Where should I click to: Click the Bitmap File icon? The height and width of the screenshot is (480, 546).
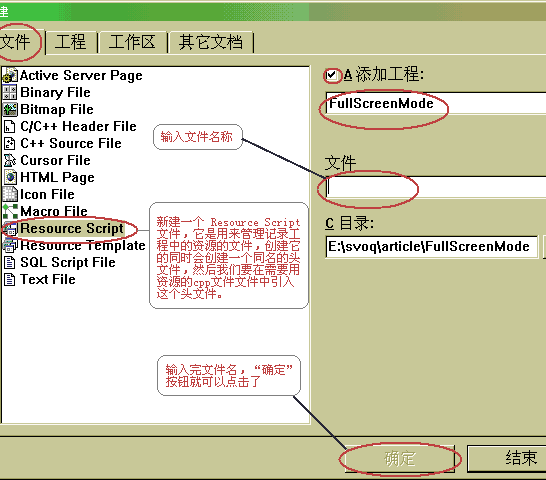10,109
